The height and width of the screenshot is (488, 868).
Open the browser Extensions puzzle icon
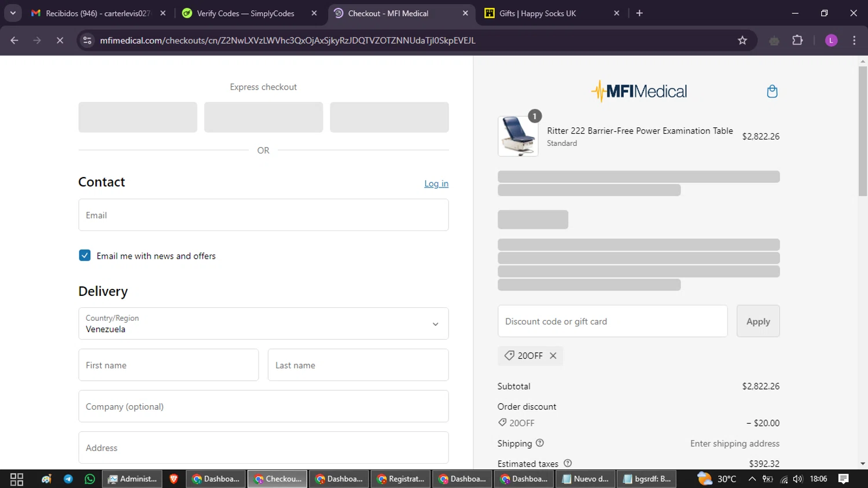(797, 41)
